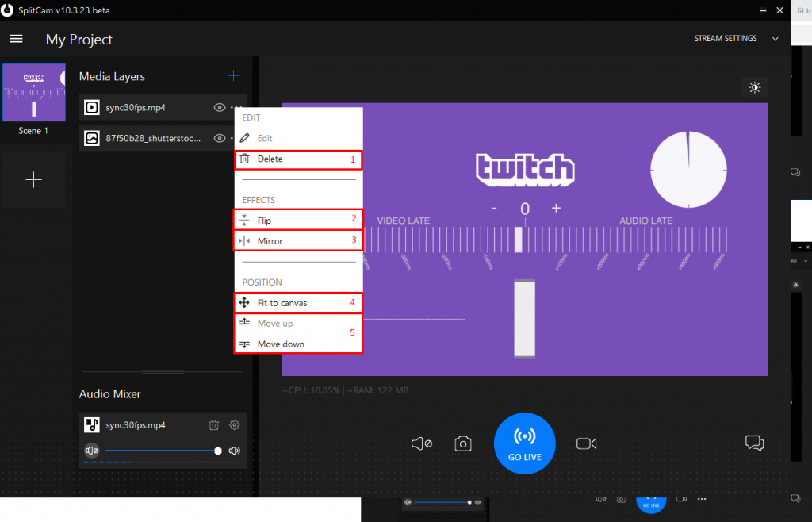812x522 pixels.
Task: Choose Fit to canvas
Action: (298, 302)
